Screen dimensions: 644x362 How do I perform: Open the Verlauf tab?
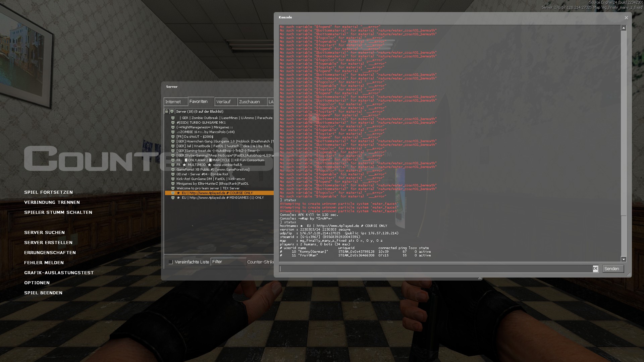click(x=226, y=102)
